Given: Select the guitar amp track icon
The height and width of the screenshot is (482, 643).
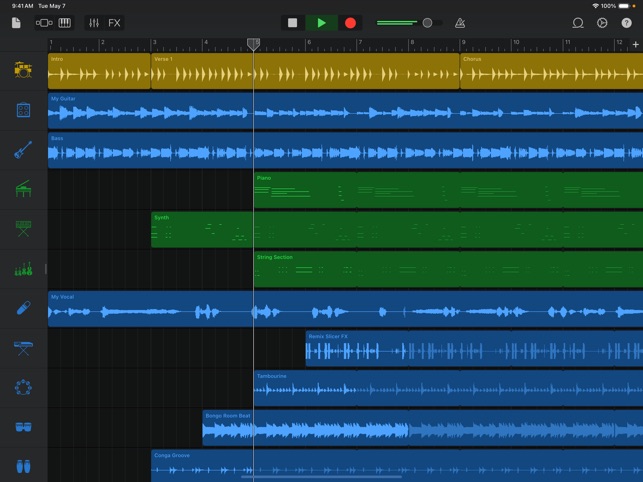Looking at the screenshot, I should pyautogui.click(x=23, y=110).
